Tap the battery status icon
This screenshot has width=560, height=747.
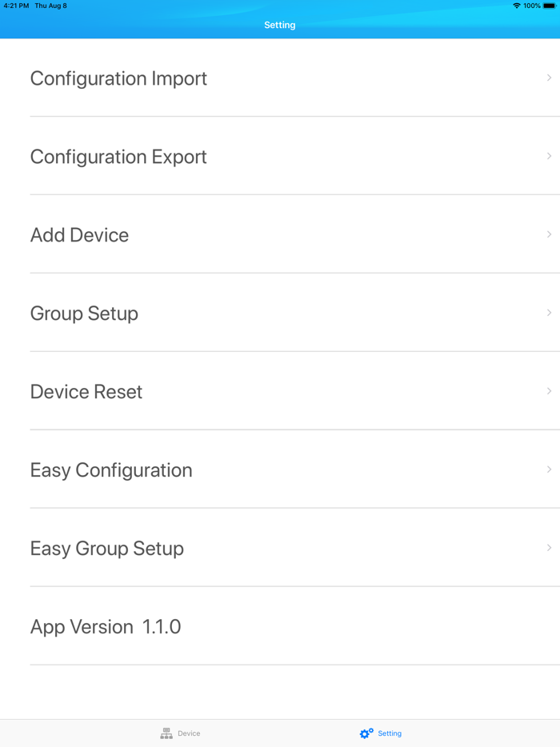[x=550, y=6]
